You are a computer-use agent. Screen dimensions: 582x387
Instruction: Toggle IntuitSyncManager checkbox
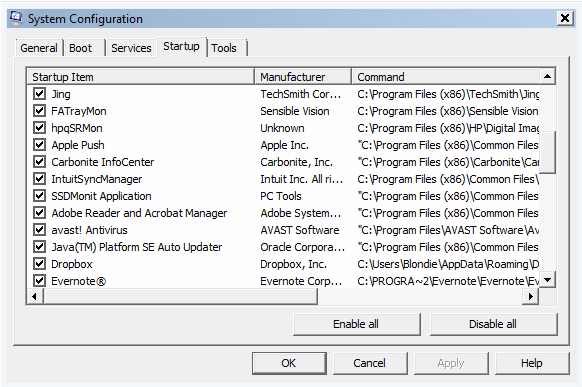coord(39,179)
